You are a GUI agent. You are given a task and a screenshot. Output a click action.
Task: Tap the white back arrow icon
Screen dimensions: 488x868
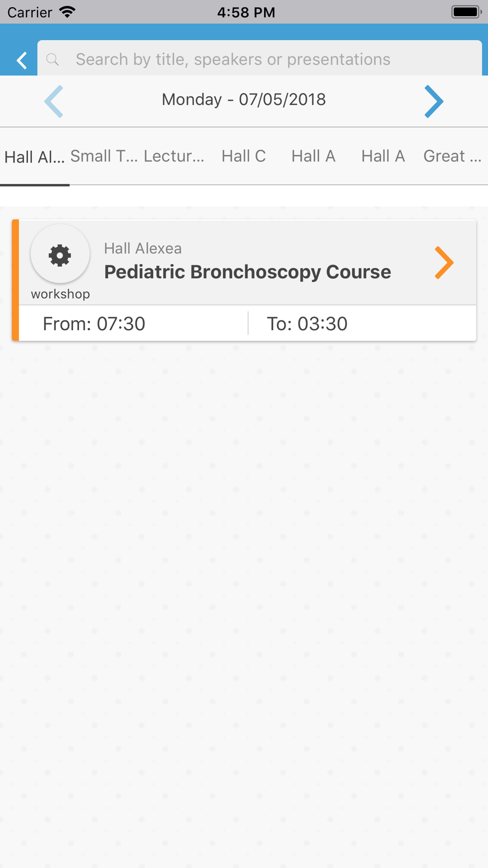click(21, 61)
